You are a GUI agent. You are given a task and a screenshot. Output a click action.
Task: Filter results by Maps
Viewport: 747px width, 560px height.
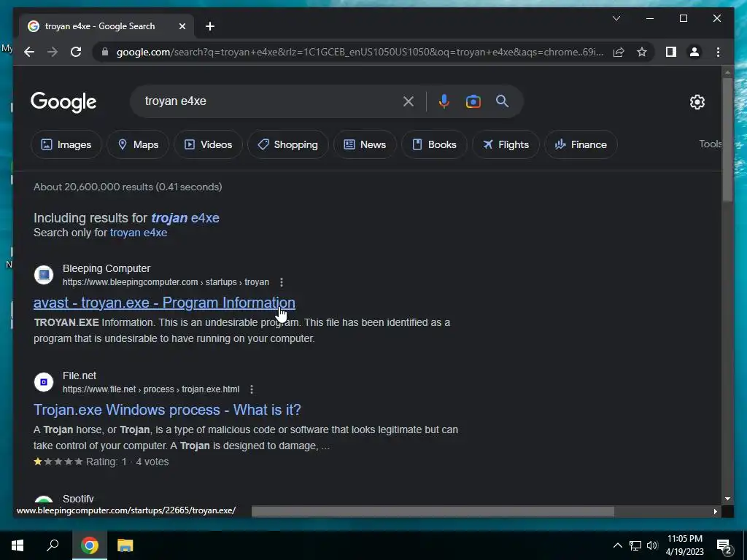138,144
